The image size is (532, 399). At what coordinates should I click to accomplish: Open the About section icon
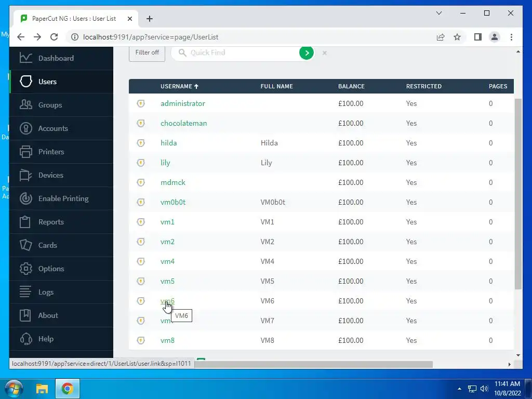pyautogui.click(x=25, y=315)
